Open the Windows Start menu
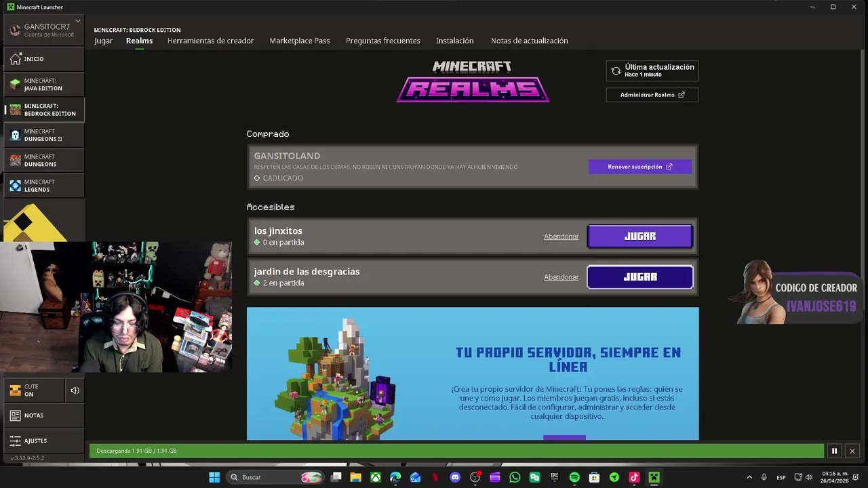The width and height of the screenshot is (868, 488). (214, 477)
